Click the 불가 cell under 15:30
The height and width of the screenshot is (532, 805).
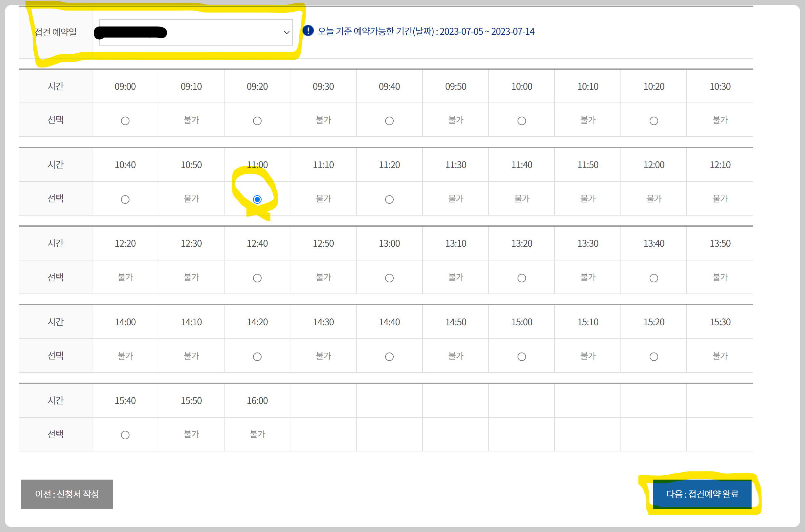click(x=720, y=356)
